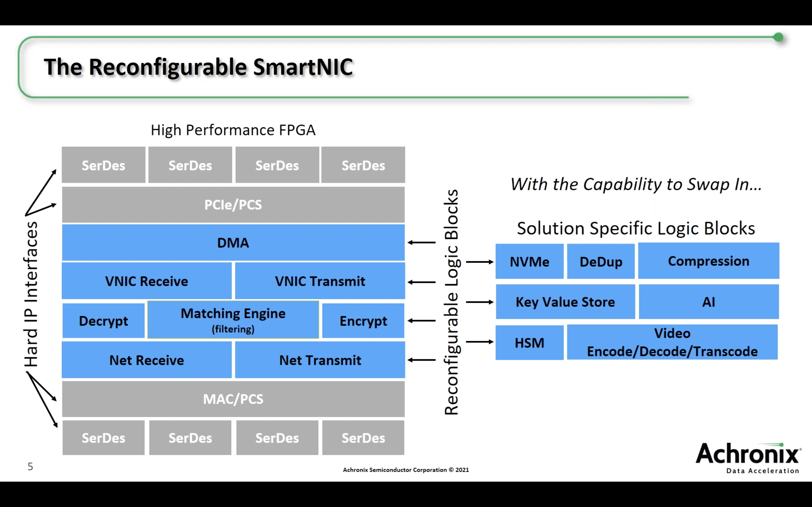The width and height of the screenshot is (812, 507).
Task: Click the DMA block in FPGA diagram
Action: click(233, 243)
